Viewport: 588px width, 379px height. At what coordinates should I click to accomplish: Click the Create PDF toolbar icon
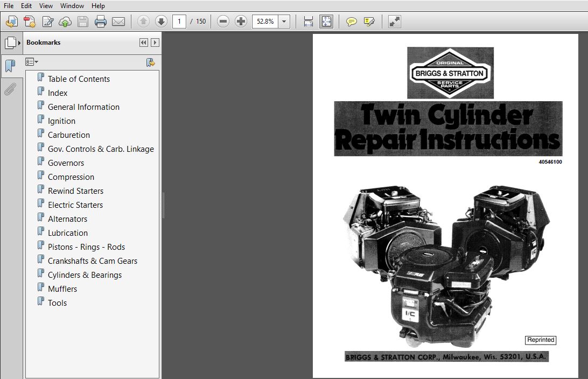tap(12, 22)
